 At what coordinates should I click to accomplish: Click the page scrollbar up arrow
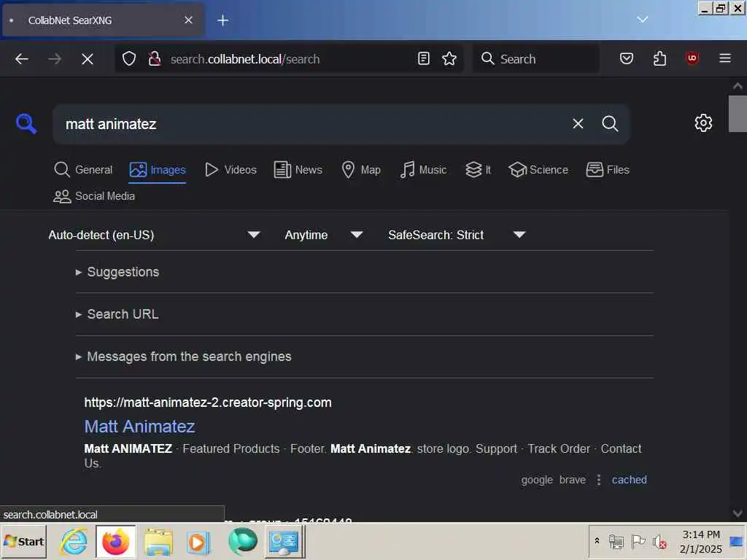(738, 86)
